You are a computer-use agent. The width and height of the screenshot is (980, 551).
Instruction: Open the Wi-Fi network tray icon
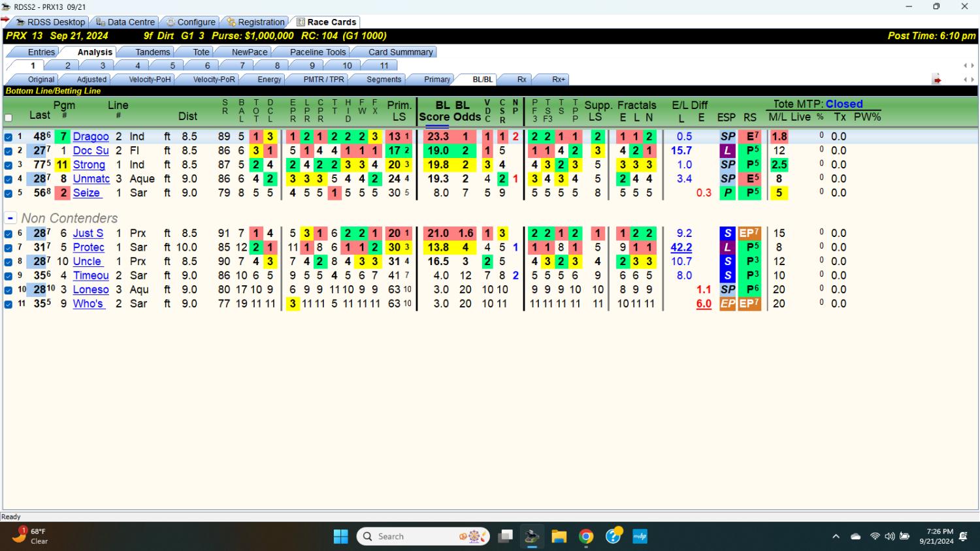[875, 537]
